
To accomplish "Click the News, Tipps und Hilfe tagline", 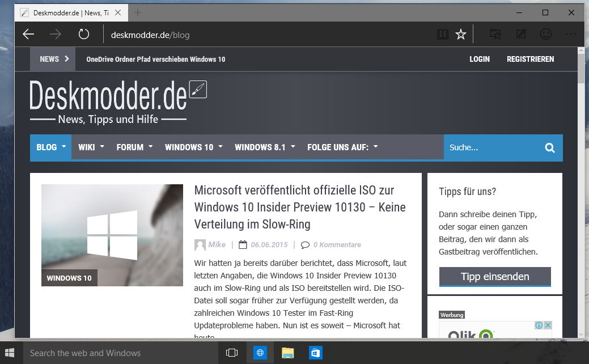I will pyautogui.click(x=108, y=119).
